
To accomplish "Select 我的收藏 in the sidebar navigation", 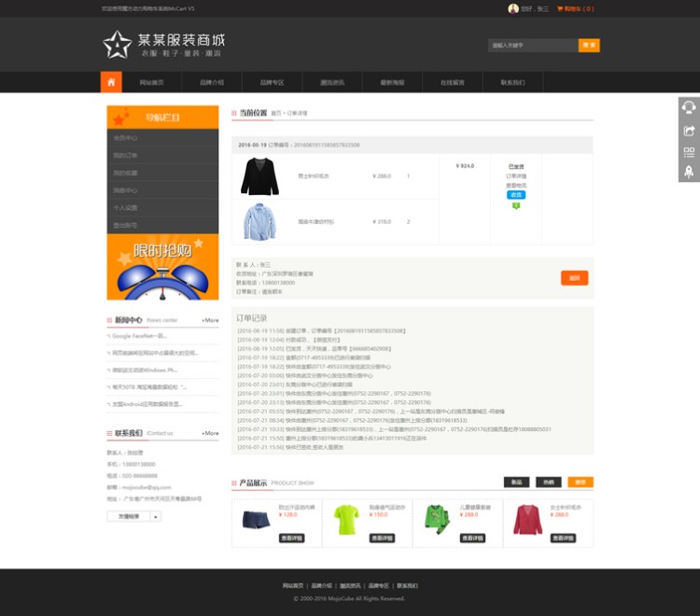I will tap(162, 173).
